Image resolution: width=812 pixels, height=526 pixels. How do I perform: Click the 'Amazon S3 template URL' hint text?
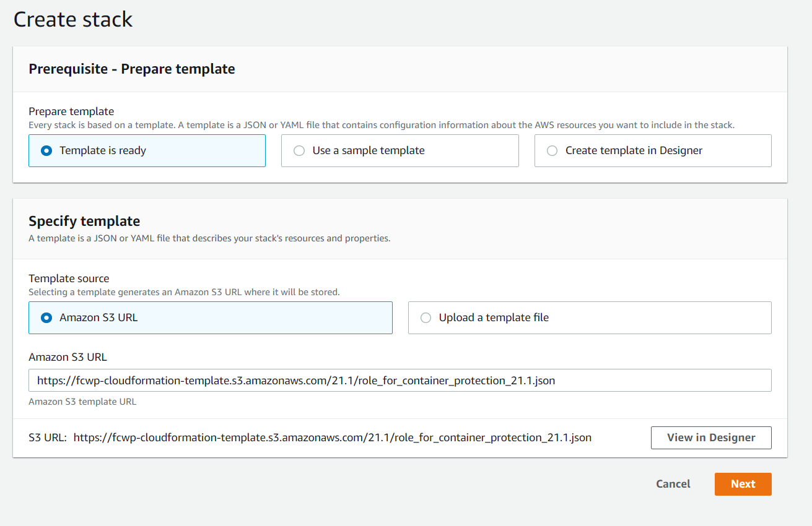[x=82, y=402]
